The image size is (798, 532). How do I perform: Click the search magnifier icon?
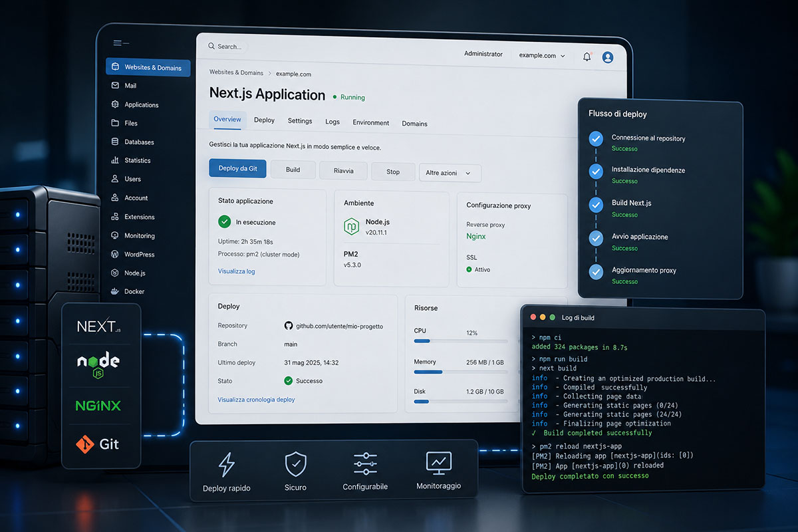[211, 46]
